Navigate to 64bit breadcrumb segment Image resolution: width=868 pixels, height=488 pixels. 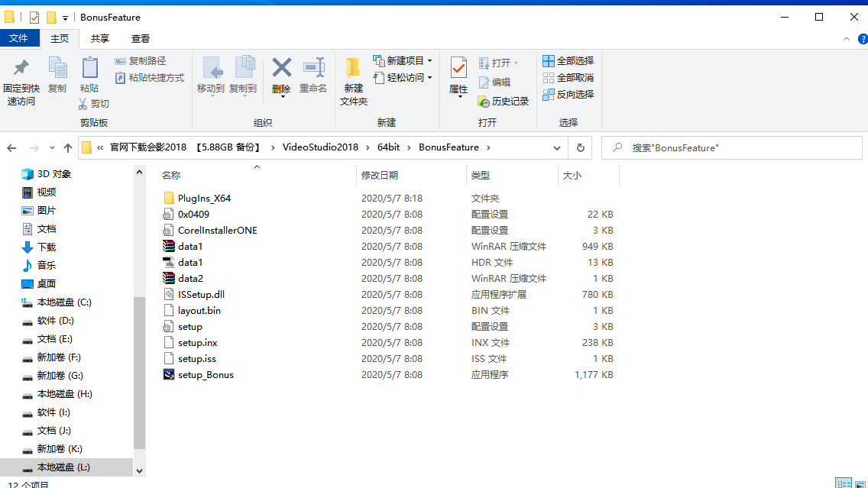(x=389, y=147)
